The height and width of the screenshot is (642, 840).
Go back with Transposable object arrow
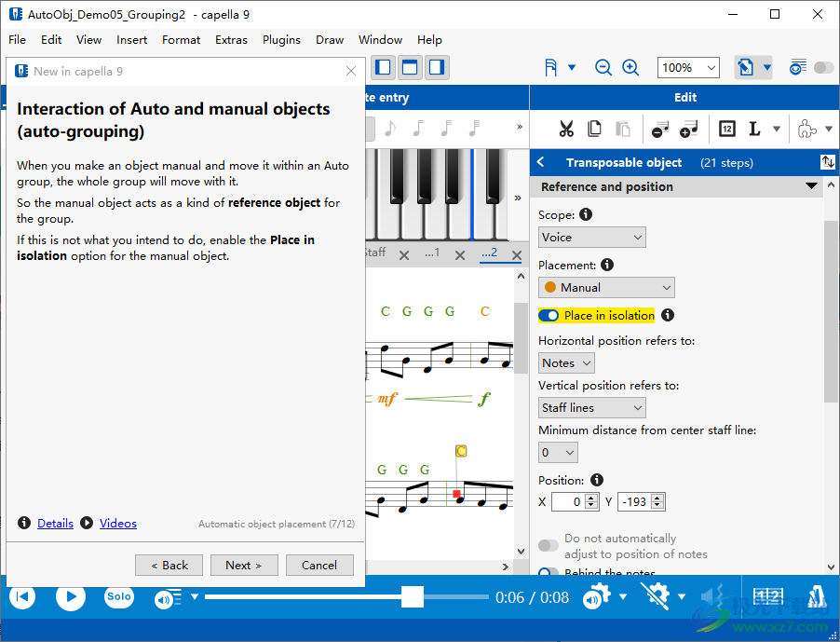(x=541, y=162)
